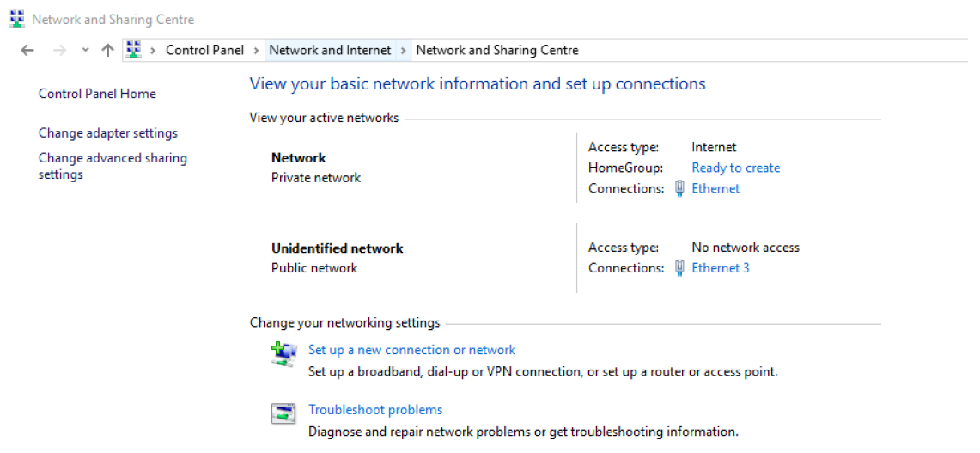Open the Troubleshoot problems link

tap(375, 410)
